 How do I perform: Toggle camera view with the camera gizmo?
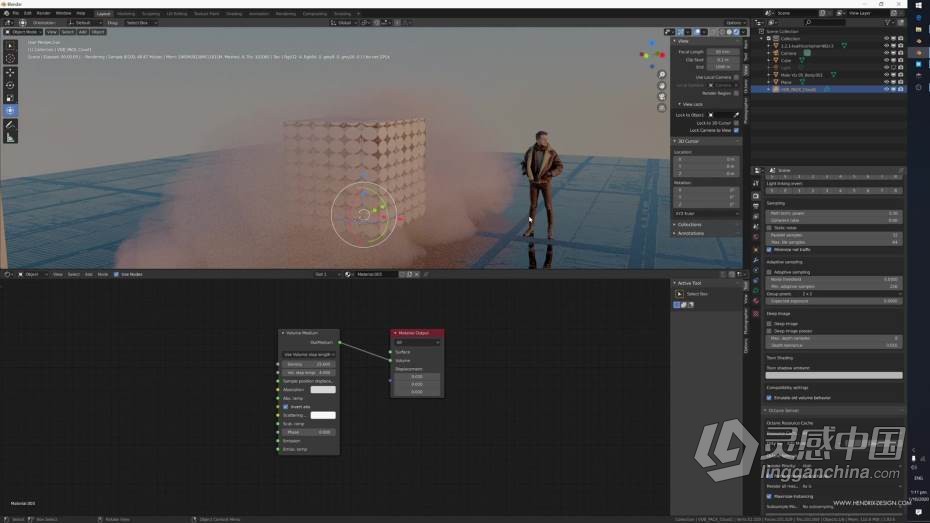click(x=661, y=97)
